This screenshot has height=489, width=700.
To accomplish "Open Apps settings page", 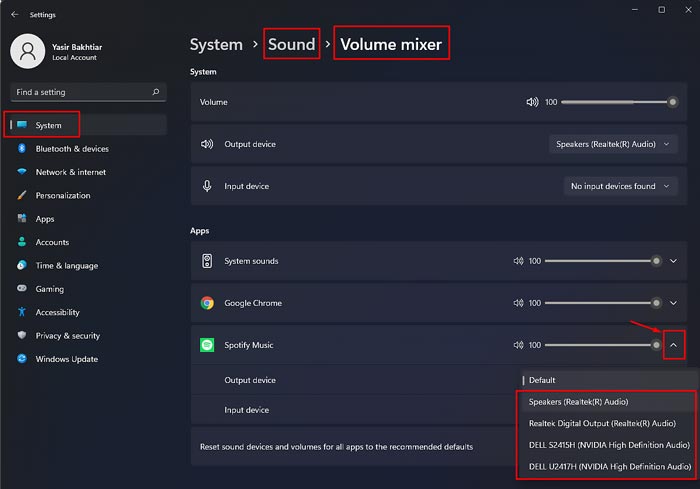I will click(88, 218).
